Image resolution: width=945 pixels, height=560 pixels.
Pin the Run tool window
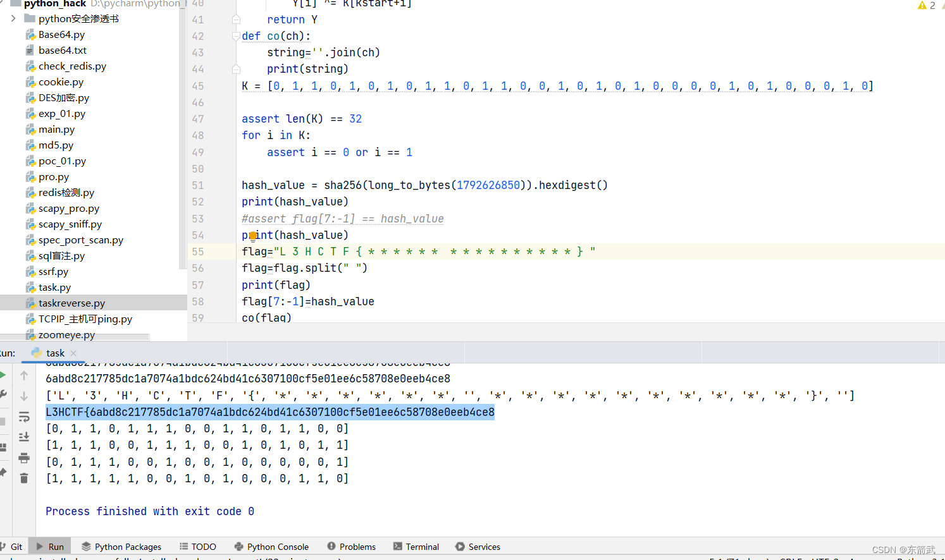[3, 470]
